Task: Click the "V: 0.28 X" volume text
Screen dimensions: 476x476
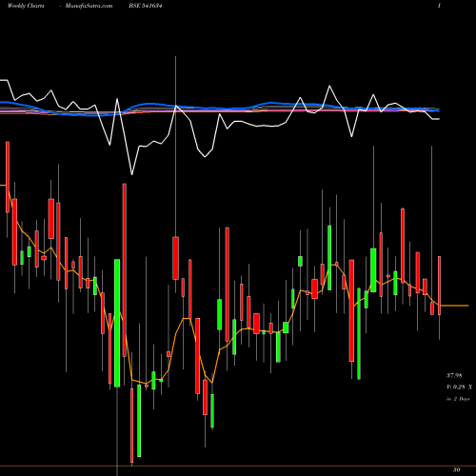Action: pyautogui.click(x=459, y=387)
